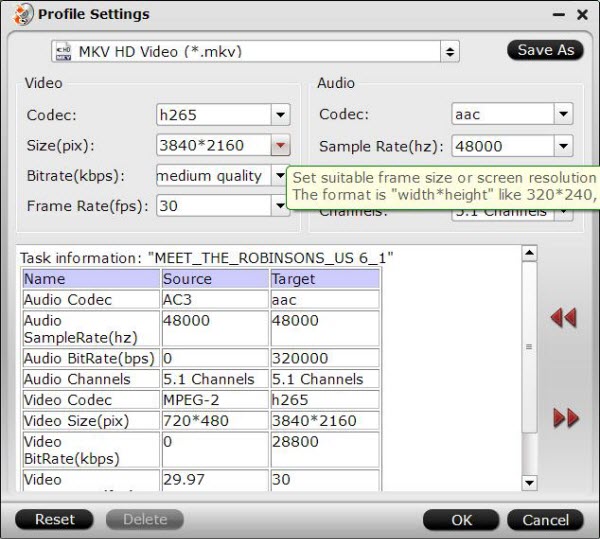This screenshot has width=600, height=539.
Task: Click the Reset button
Action: tap(54, 519)
